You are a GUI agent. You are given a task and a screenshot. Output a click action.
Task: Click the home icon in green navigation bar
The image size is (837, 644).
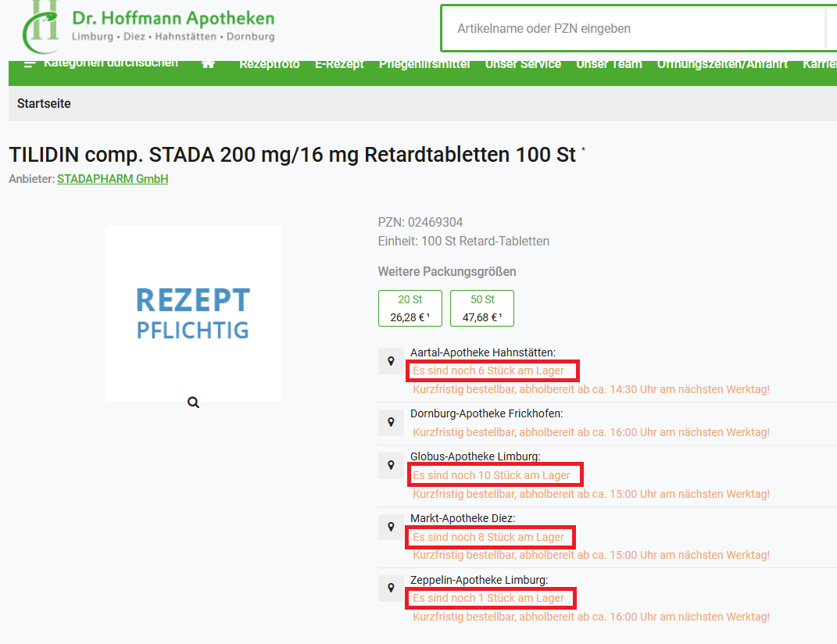[x=208, y=64]
